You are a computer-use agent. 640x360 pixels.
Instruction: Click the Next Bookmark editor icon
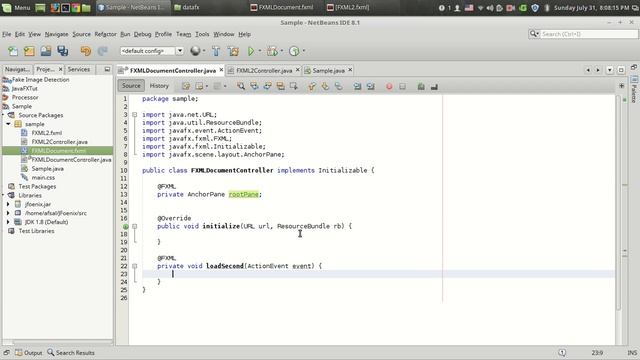coord(325,86)
